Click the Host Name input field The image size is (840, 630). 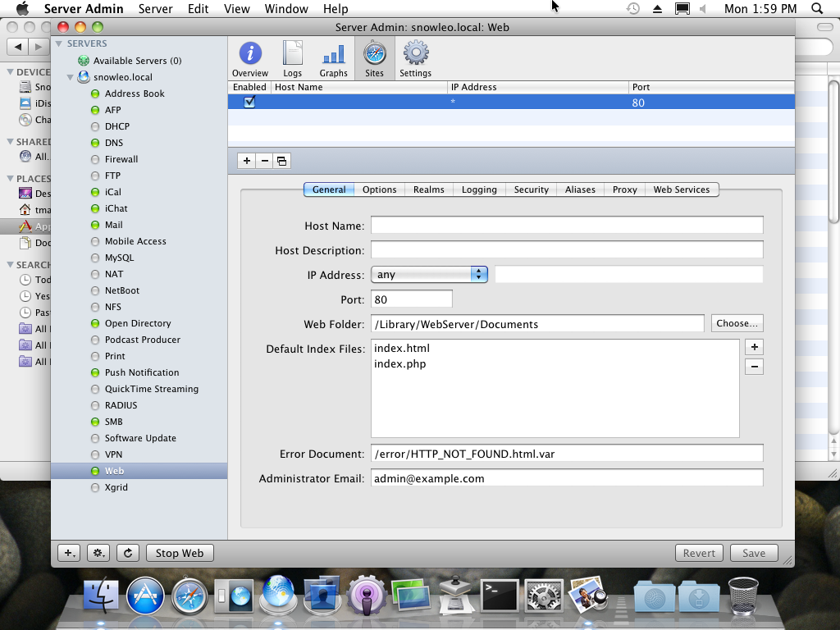point(567,225)
